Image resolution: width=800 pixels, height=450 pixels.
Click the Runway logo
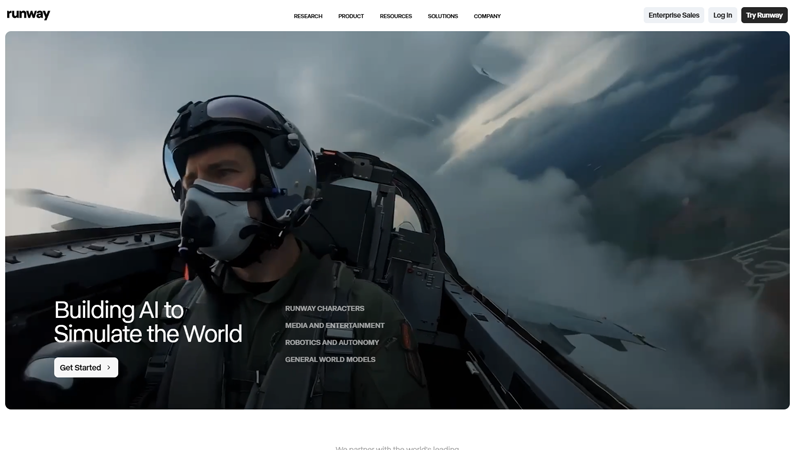point(28,15)
